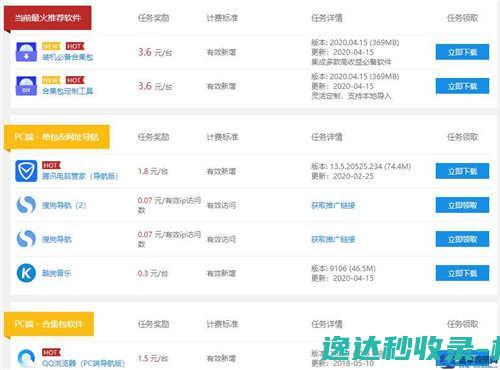
Task: Select the PC端 合集包软件 yellow tag
Action: [49, 324]
